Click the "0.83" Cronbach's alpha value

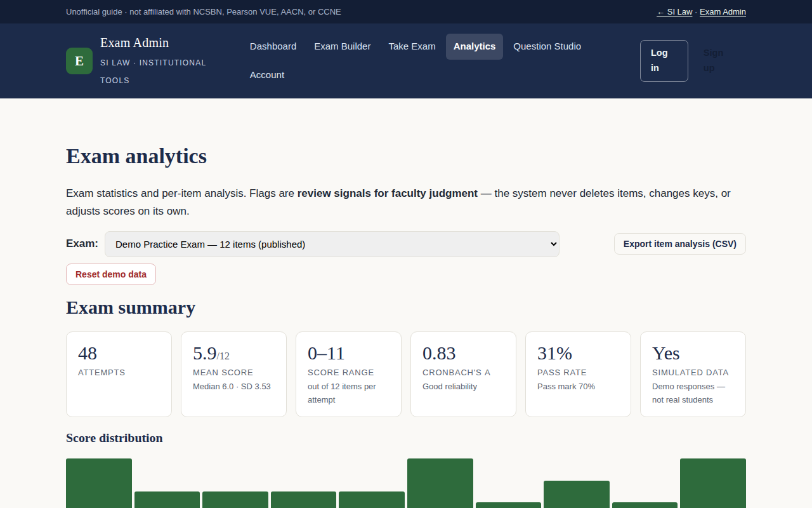coord(439,353)
